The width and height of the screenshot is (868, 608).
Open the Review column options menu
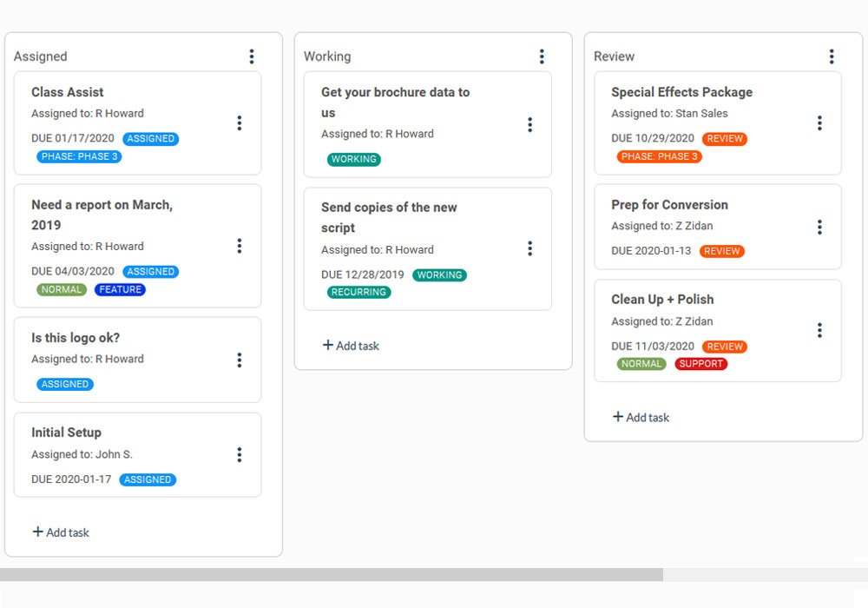coord(832,56)
